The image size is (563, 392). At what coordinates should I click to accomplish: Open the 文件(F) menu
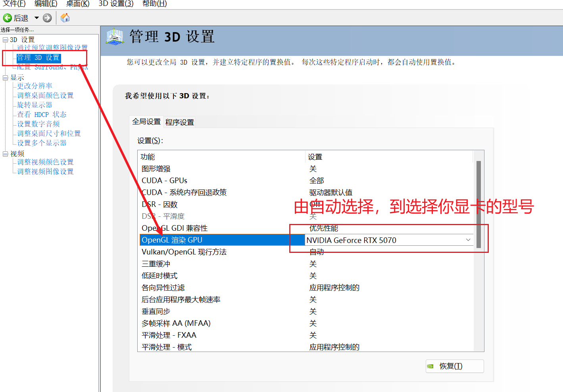[14, 4]
